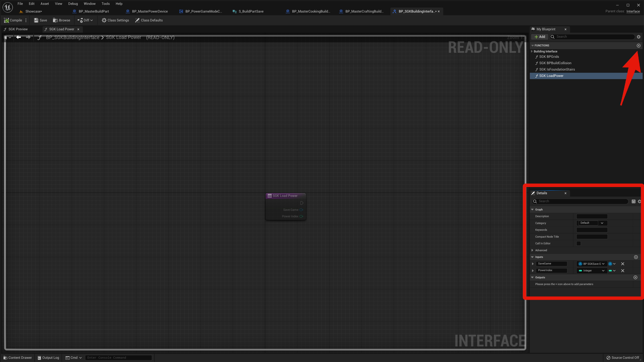Click the Compile button icon
The width and height of the screenshot is (644, 362).
(x=7, y=20)
